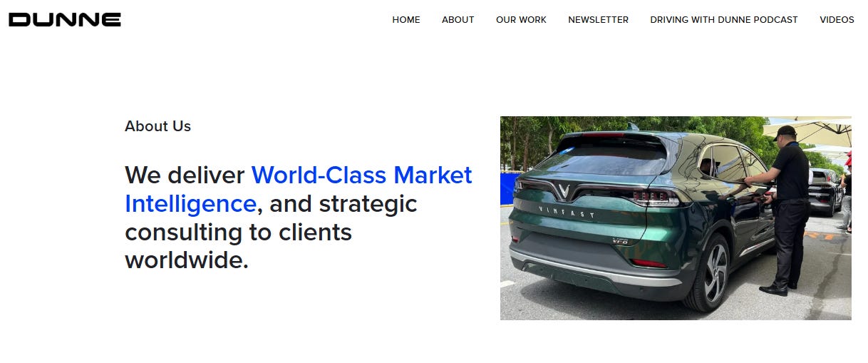
Task: Visit the Driving With Dunne Podcast link
Action: tap(724, 20)
